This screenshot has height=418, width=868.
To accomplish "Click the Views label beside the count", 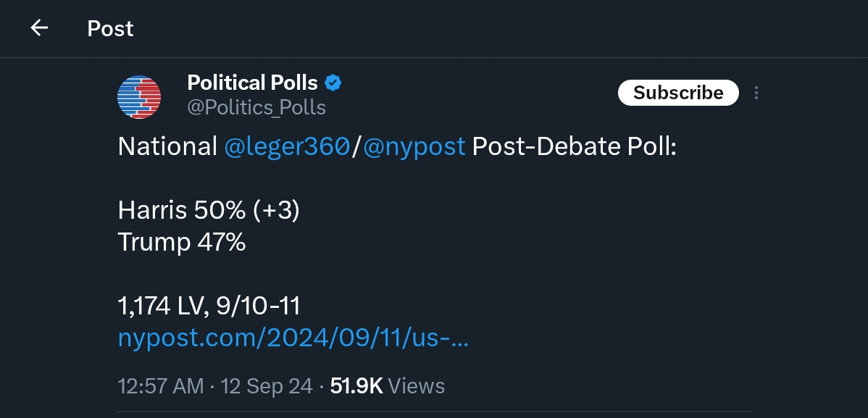I will [x=417, y=386].
